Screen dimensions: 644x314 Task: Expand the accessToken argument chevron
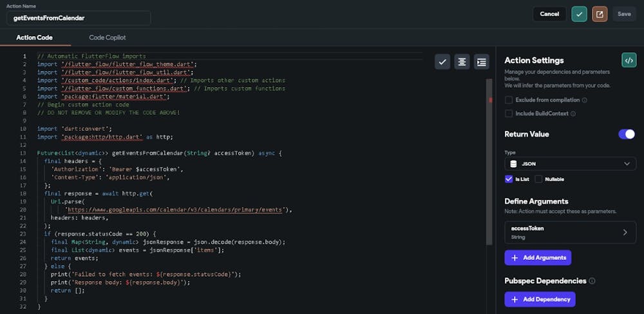625,233
